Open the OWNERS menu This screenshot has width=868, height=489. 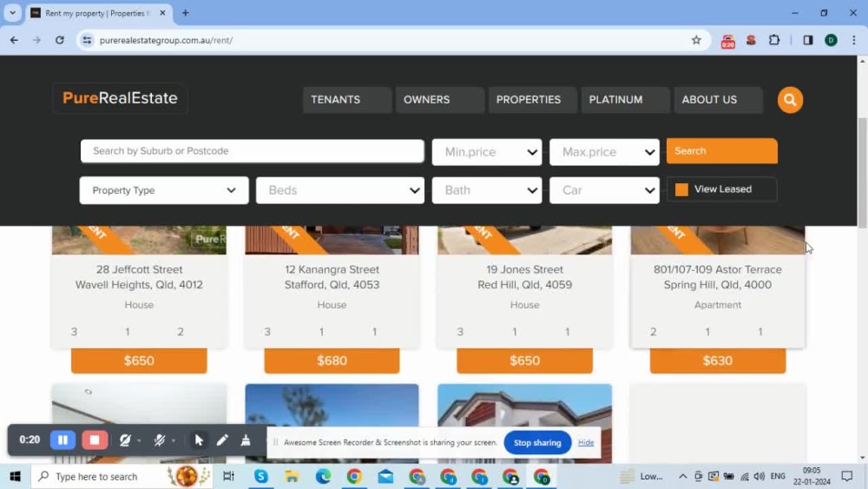(x=439, y=100)
